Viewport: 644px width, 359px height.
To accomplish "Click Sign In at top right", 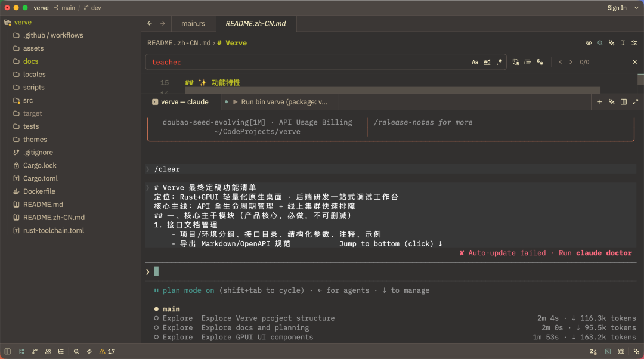I will [x=617, y=8].
